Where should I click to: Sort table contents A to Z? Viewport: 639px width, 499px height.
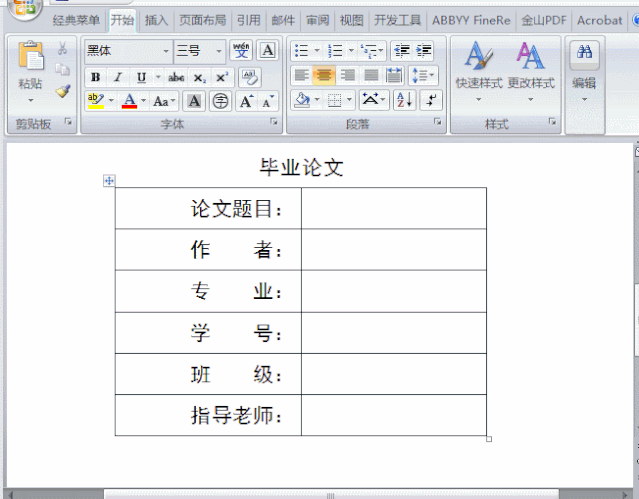404,100
